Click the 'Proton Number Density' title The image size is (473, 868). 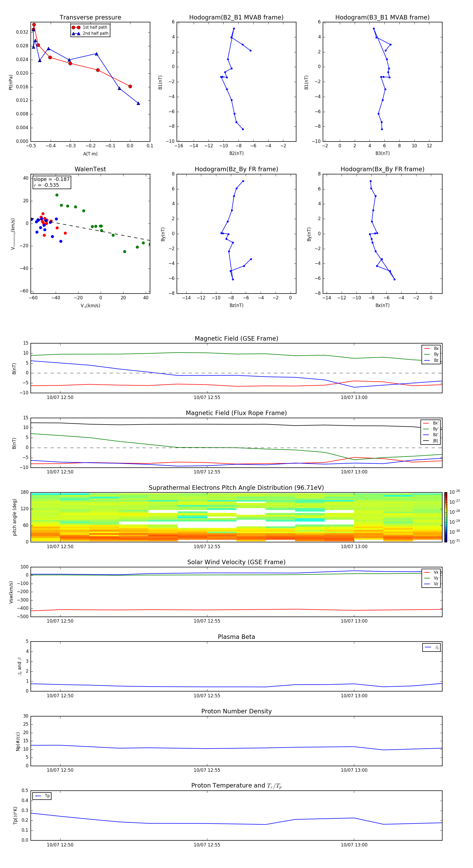click(236, 711)
